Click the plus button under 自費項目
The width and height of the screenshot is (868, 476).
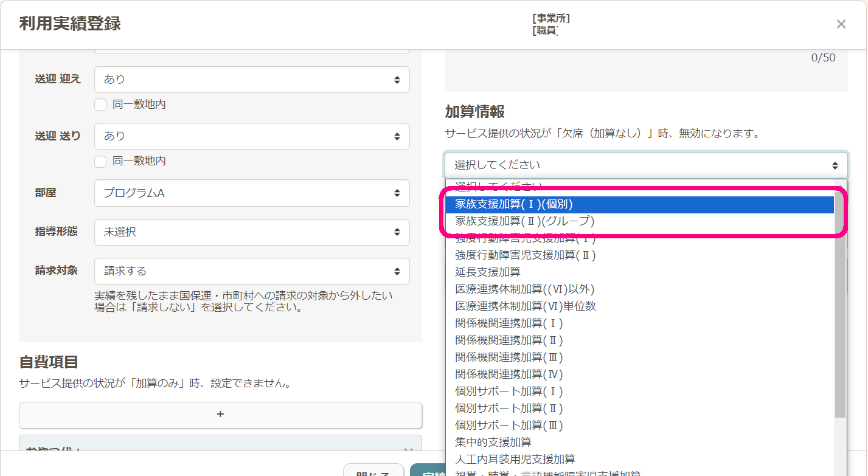click(x=220, y=415)
